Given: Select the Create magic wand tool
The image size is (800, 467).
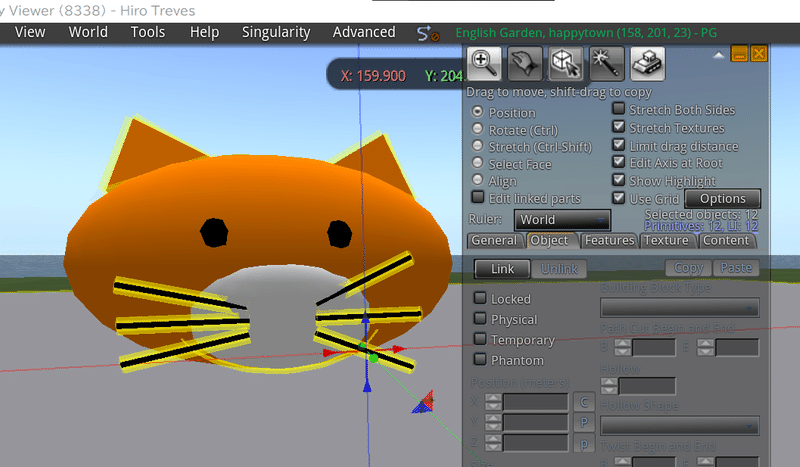Looking at the screenshot, I should click(x=607, y=63).
